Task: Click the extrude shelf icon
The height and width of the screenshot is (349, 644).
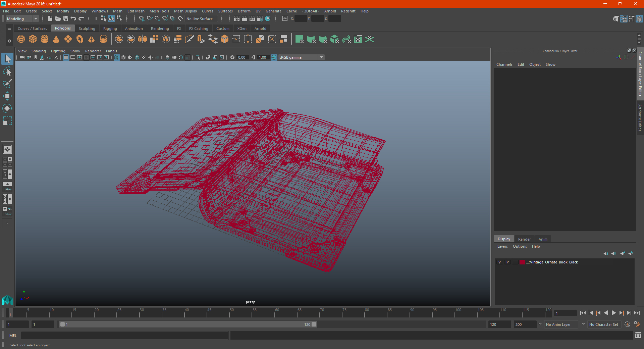Action: [x=201, y=39]
